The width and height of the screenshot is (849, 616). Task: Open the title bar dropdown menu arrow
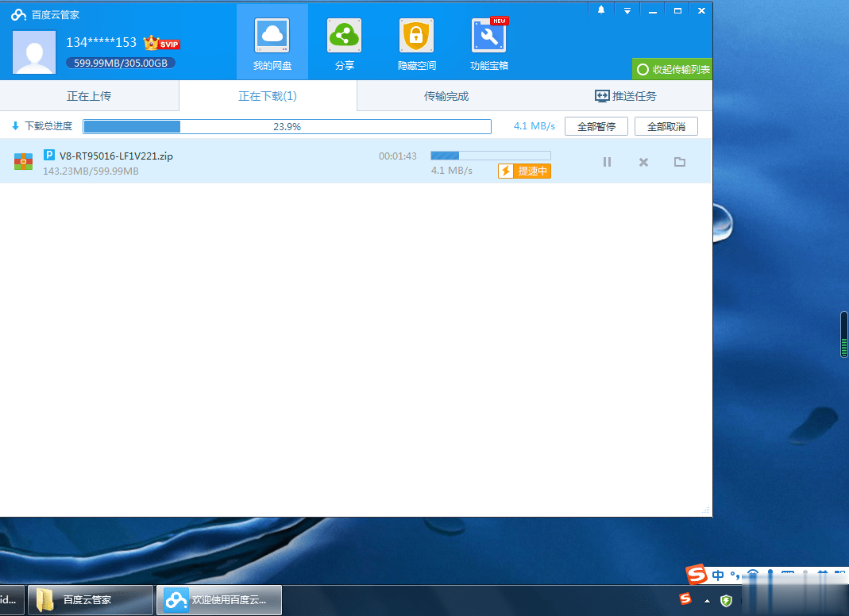pos(627,10)
